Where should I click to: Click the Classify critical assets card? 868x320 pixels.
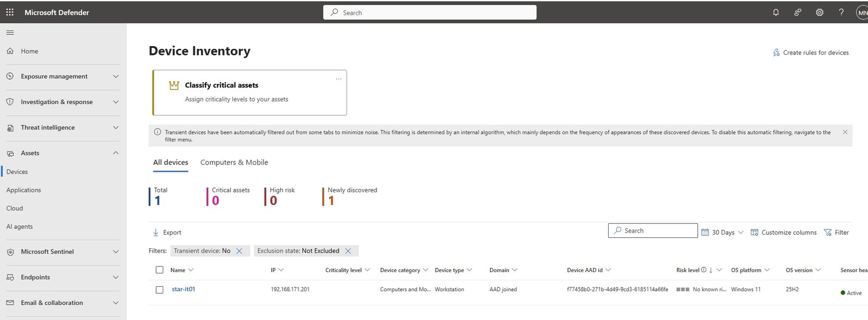250,92
